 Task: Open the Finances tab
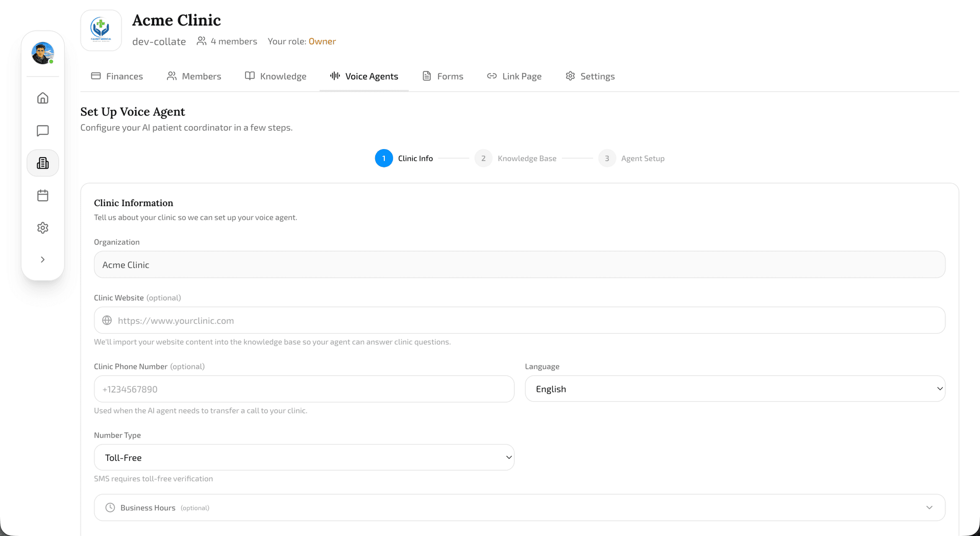coord(116,76)
